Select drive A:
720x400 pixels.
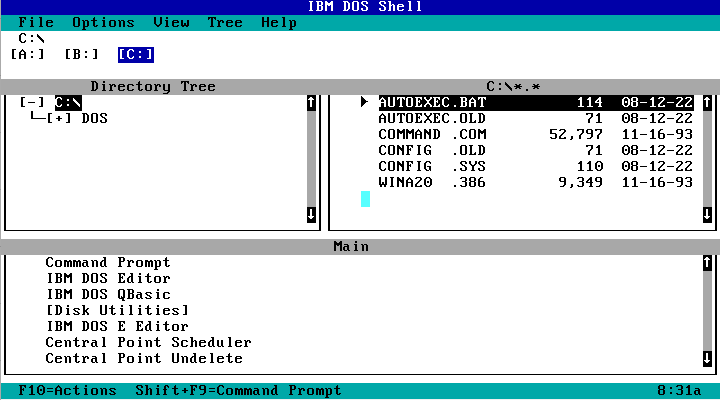tap(28, 55)
